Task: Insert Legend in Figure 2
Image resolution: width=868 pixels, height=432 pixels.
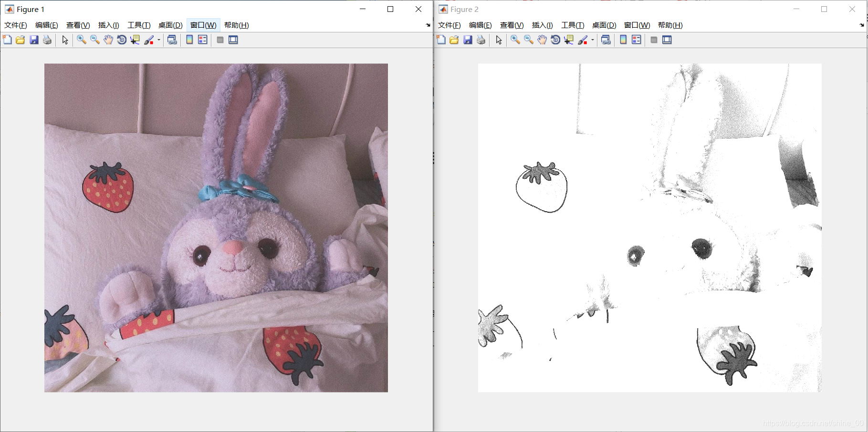Action: tap(637, 40)
